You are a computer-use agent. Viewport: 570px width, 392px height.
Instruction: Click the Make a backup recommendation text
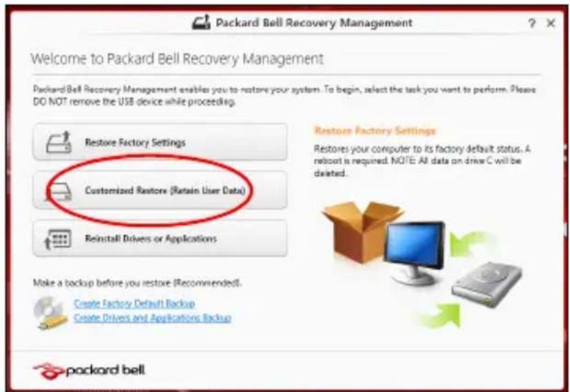click(x=137, y=283)
